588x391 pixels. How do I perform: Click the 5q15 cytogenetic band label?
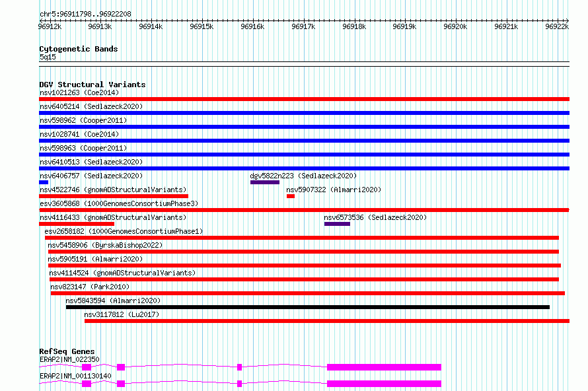coord(48,57)
